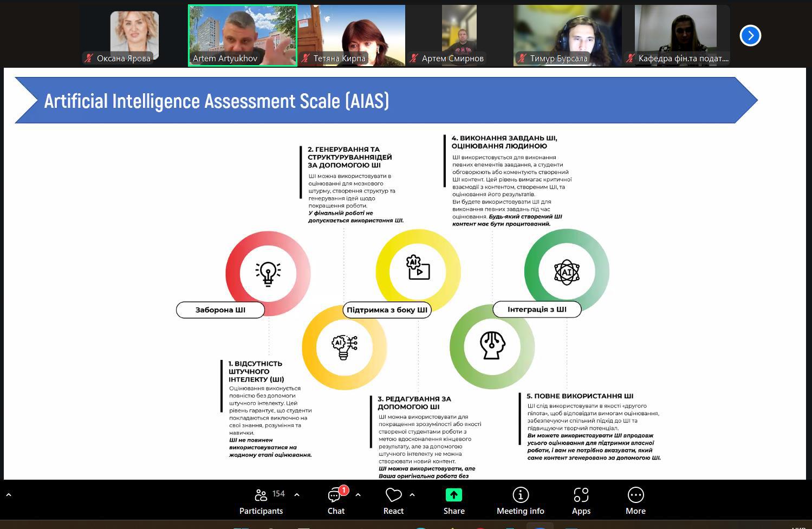Screen dimensions: 812x529
Task: Select Artem Artyukhov's video thumbnail
Action: click(242, 35)
